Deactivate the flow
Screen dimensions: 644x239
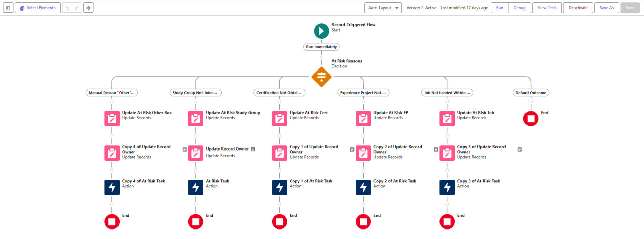578,8
